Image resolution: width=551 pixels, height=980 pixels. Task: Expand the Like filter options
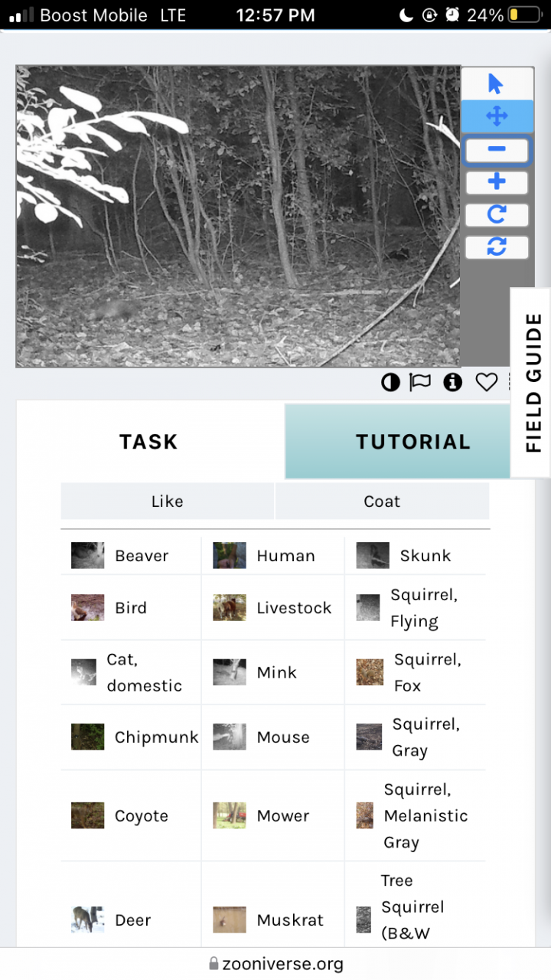click(167, 501)
